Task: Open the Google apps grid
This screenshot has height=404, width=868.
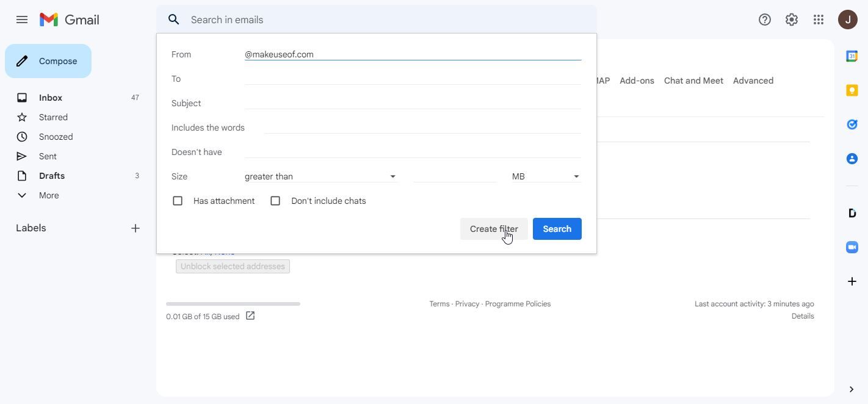Action: pyautogui.click(x=819, y=19)
